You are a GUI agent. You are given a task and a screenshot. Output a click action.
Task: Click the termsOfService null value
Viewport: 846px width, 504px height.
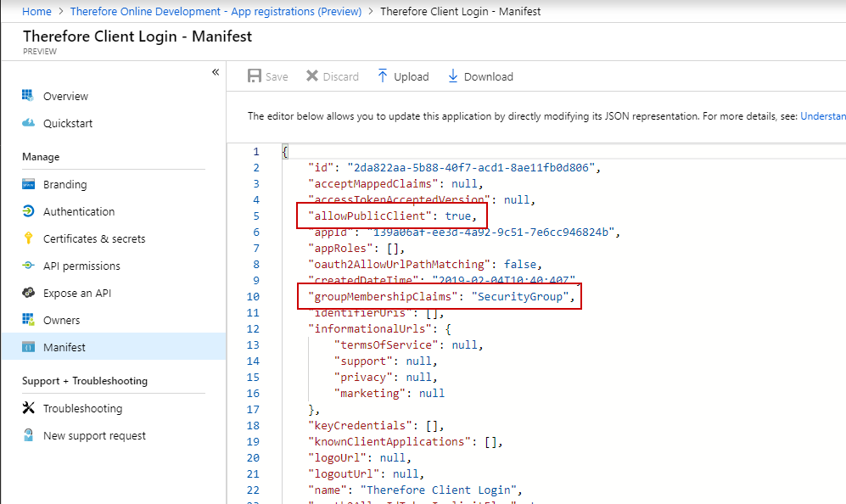pyautogui.click(x=464, y=344)
